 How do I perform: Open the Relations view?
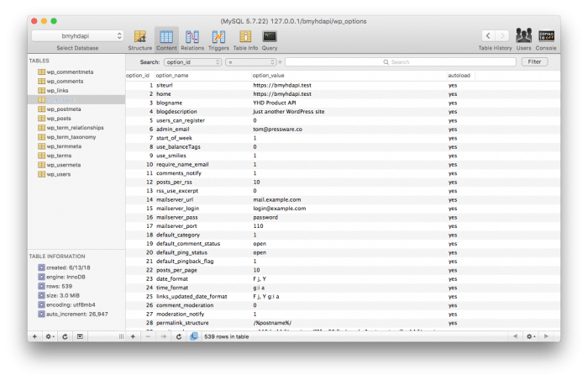[192, 40]
